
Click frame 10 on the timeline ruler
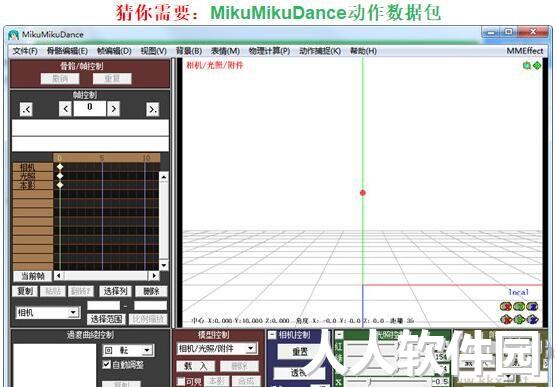pyautogui.click(x=146, y=157)
